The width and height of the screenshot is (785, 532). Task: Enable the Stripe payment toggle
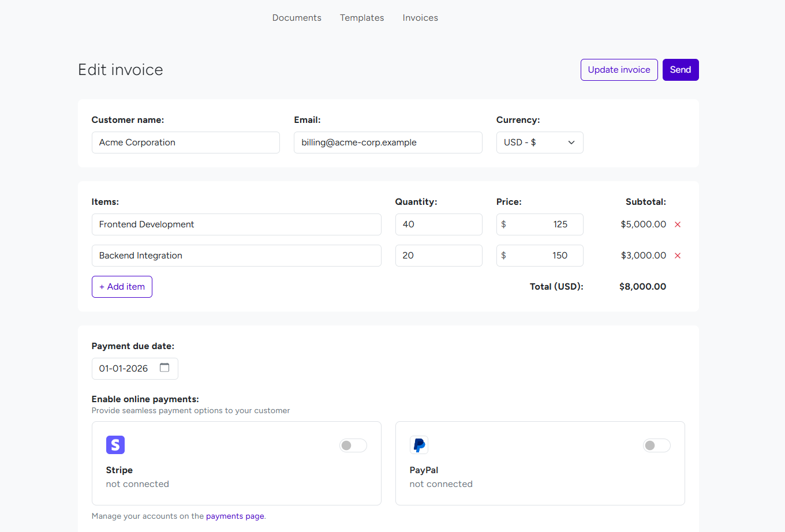[353, 445]
